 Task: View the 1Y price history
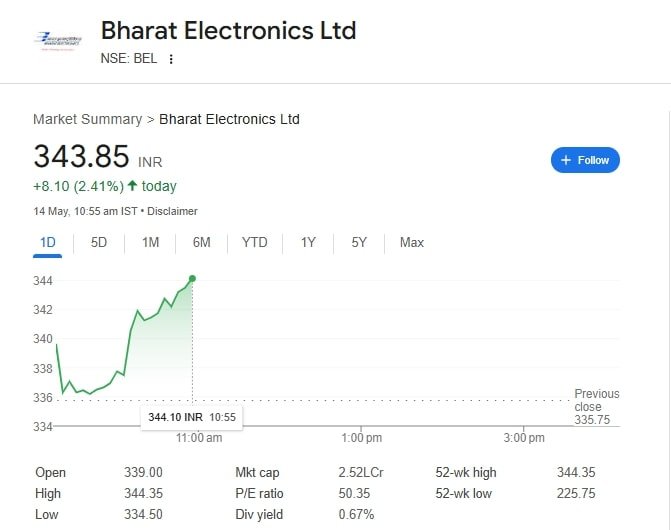[308, 242]
